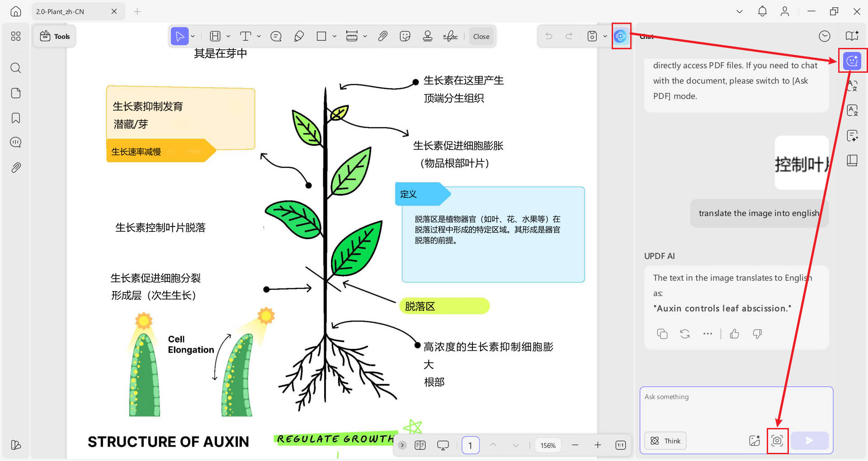Copy the UPDF AI response
Image resolution: width=868 pixels, height=461 pixels.
point(662,334)
